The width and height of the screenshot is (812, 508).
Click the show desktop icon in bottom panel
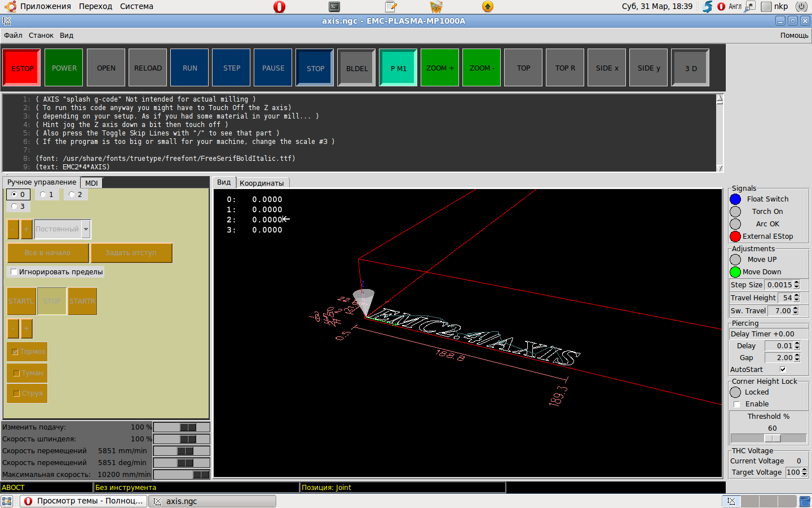(7, 501)
